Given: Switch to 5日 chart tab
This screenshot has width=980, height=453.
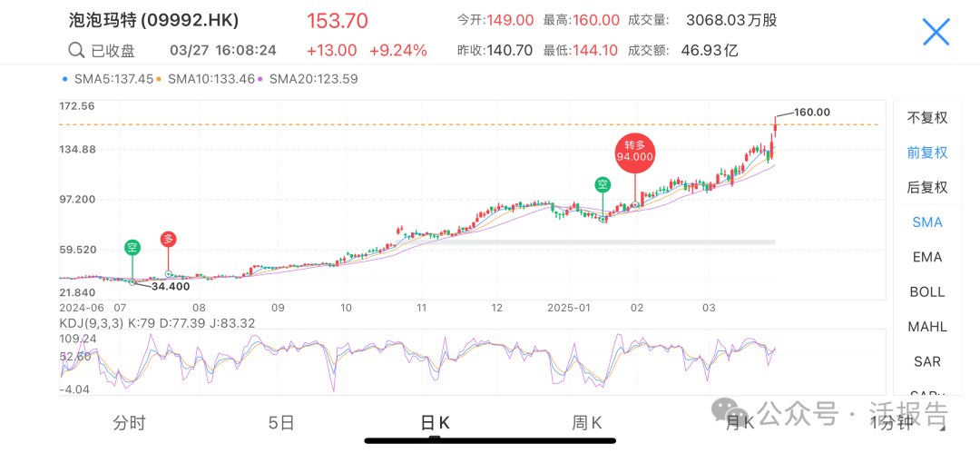Looking at the screenshot, I should coord(281,423).
